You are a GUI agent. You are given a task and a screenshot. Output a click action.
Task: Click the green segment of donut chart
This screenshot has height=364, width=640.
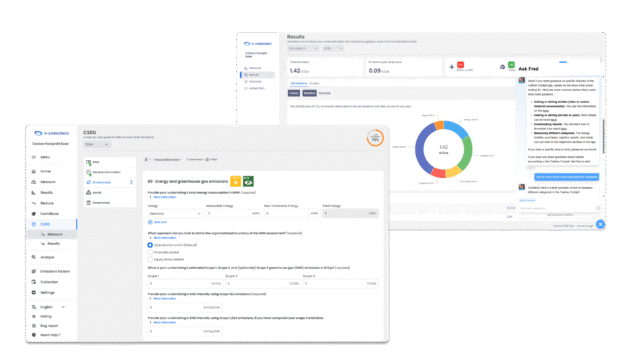(465, 152)
